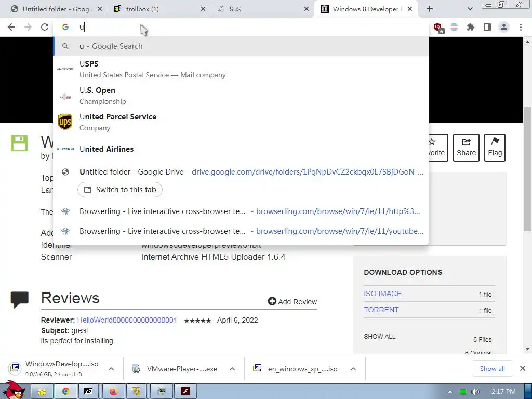Click the Flag button
Image resolution: width=532 pixels, height=399 pixels.
click(495, 147)
